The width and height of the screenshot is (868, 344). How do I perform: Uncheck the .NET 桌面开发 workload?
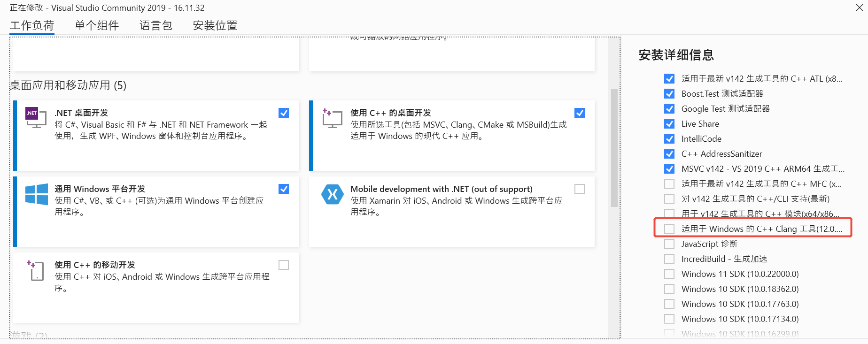click(x=284, y=113)
